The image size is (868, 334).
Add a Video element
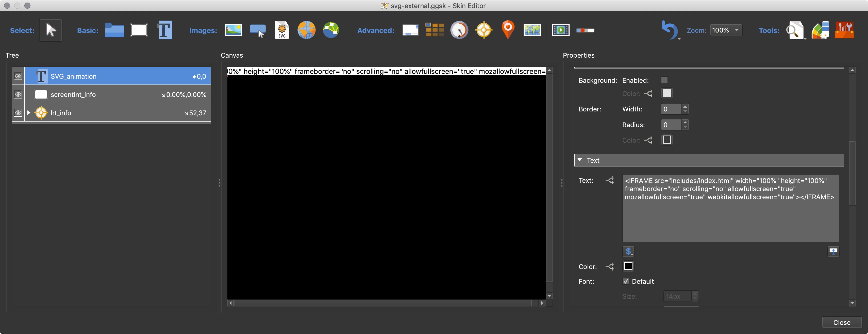(x=561, y=30)
